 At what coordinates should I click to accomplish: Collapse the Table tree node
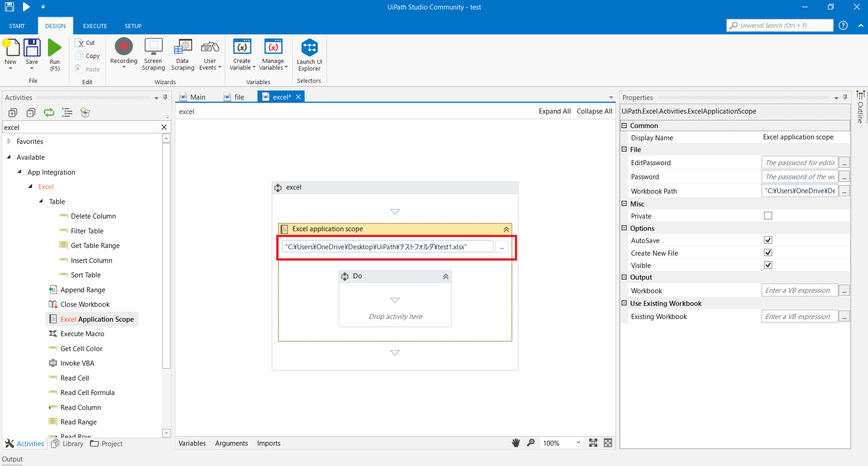41,201
